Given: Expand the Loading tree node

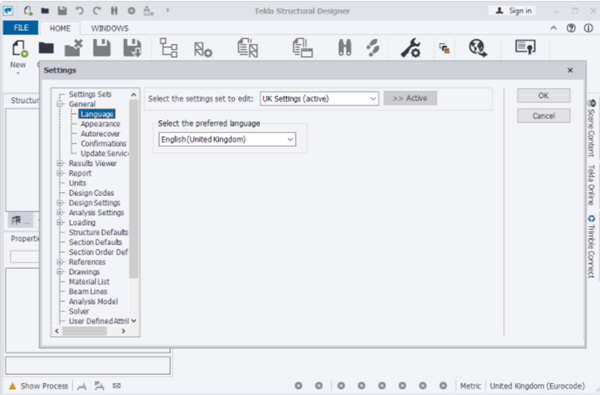Looking at the screenshot, I should pyautogui.click(x=60, y=223).
